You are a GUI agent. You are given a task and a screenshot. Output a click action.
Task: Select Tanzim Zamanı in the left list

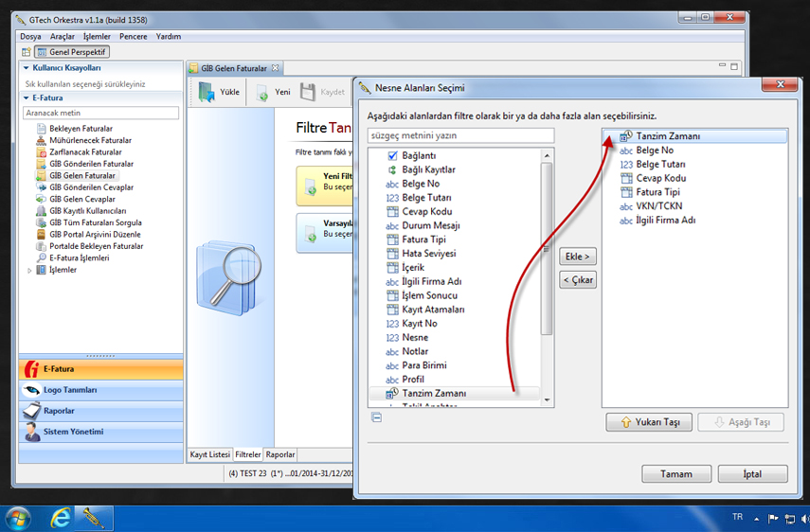455,393
